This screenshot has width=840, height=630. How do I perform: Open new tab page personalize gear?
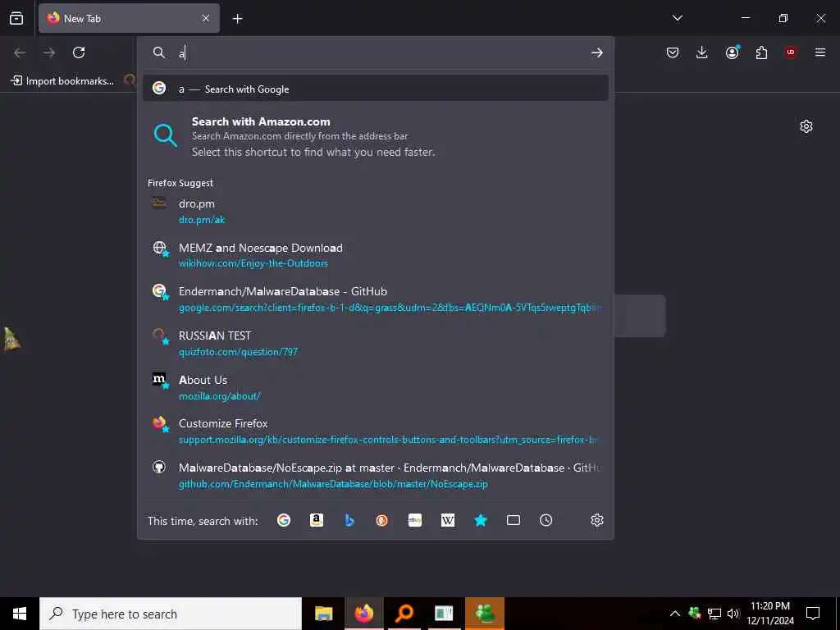click(806, 126)
